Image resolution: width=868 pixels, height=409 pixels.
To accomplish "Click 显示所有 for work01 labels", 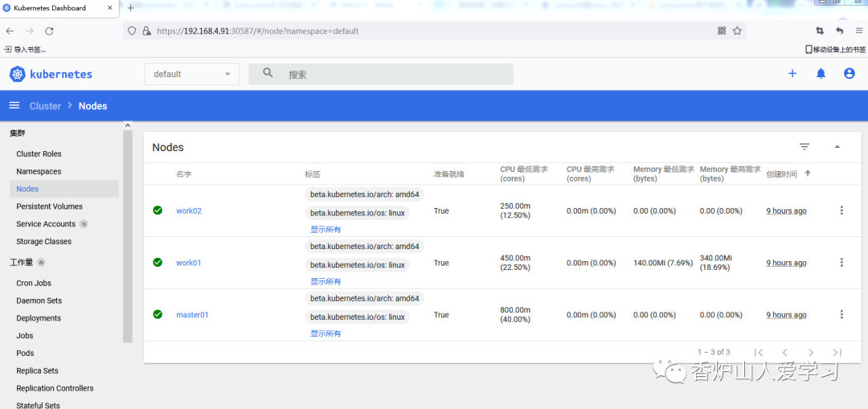I will pos(325,281).
